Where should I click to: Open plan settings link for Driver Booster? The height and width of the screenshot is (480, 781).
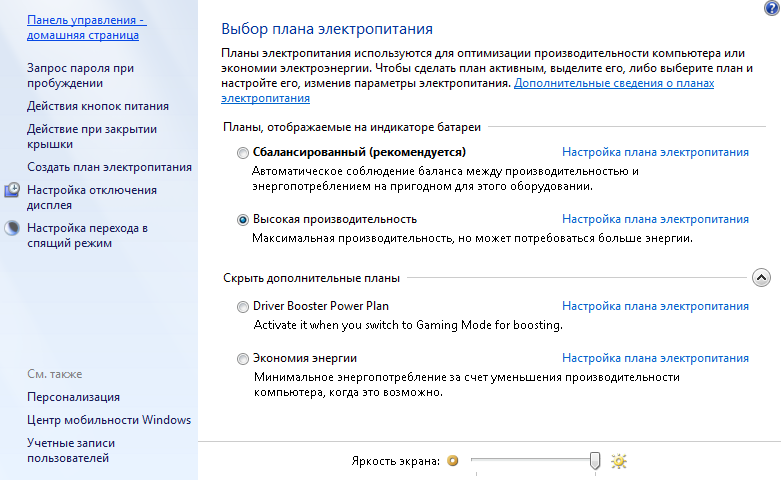(655, 306)
